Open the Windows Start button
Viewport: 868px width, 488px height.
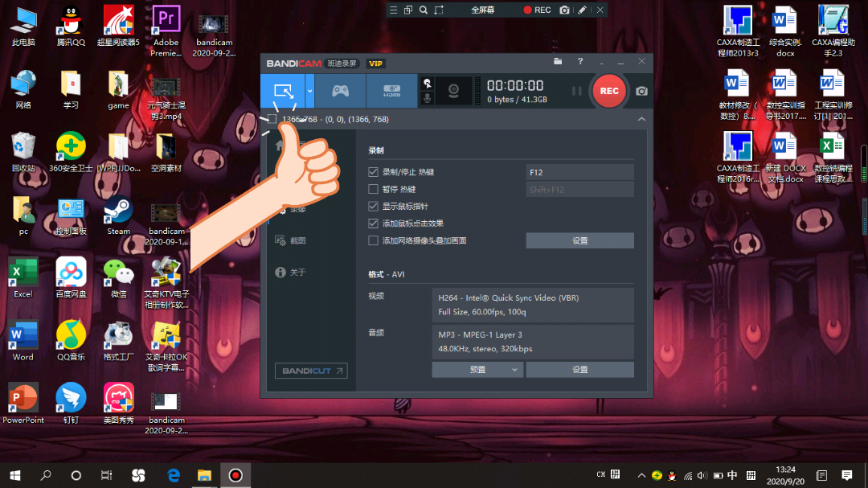tap(15, 475)
